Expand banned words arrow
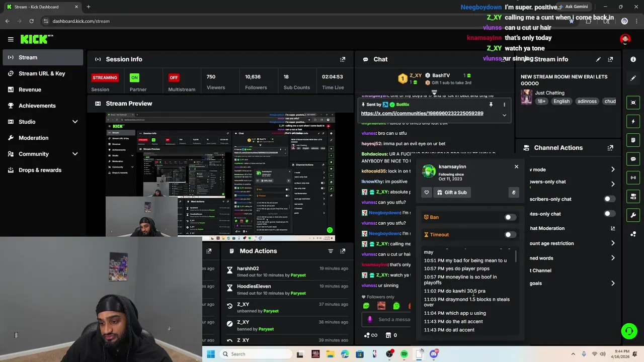Viewport: 644px width, 362px height. click(x=613, y=258)
